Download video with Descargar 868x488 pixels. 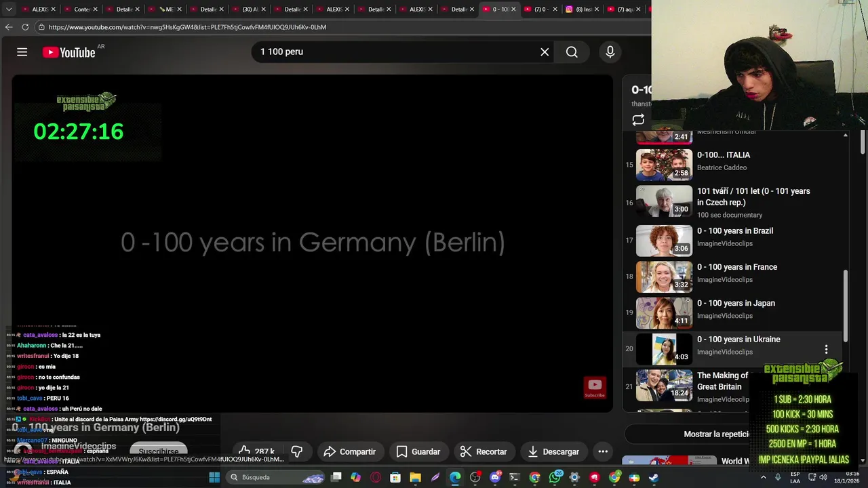[553, 451]
